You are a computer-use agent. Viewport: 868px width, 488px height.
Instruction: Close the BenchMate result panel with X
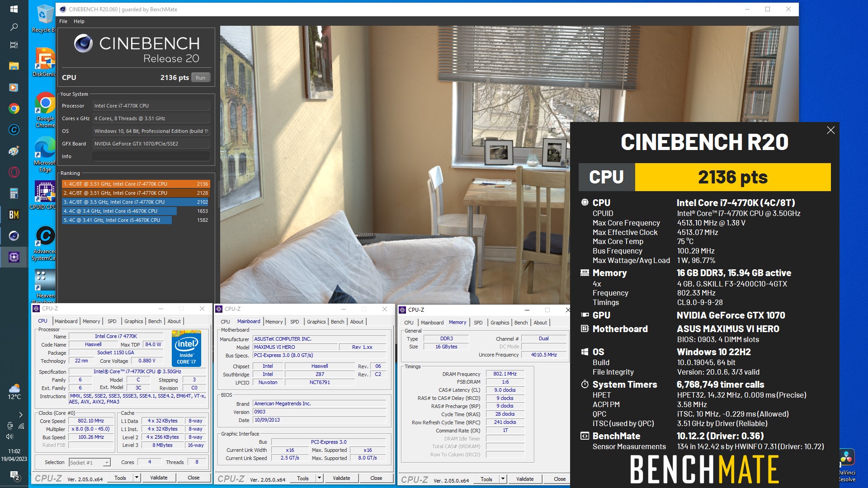[830, 130]
